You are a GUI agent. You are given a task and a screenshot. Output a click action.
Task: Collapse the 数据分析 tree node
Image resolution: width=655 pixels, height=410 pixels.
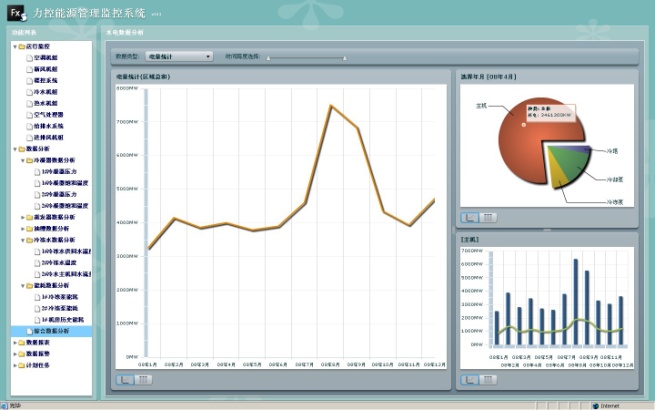click(x=13, y=148)
